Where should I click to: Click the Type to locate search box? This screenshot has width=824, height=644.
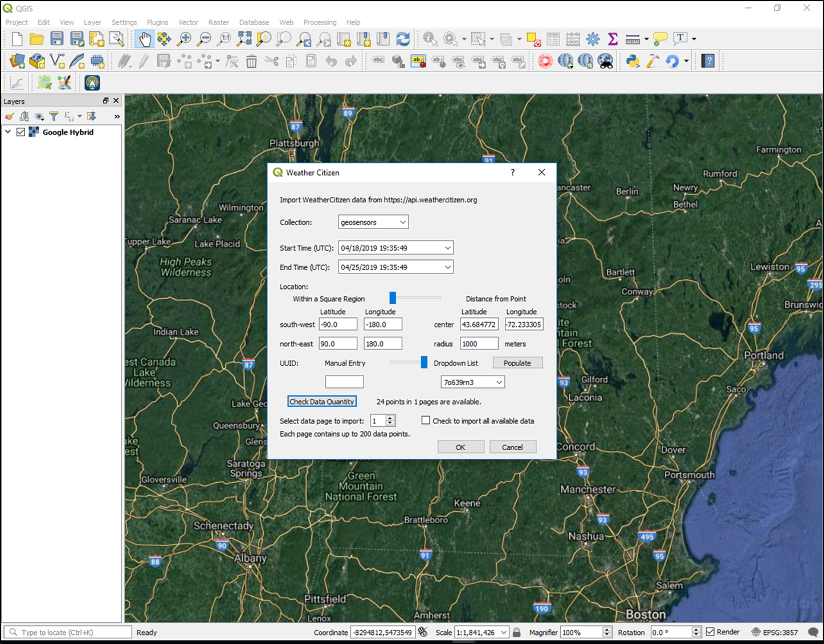coord(68,632)
